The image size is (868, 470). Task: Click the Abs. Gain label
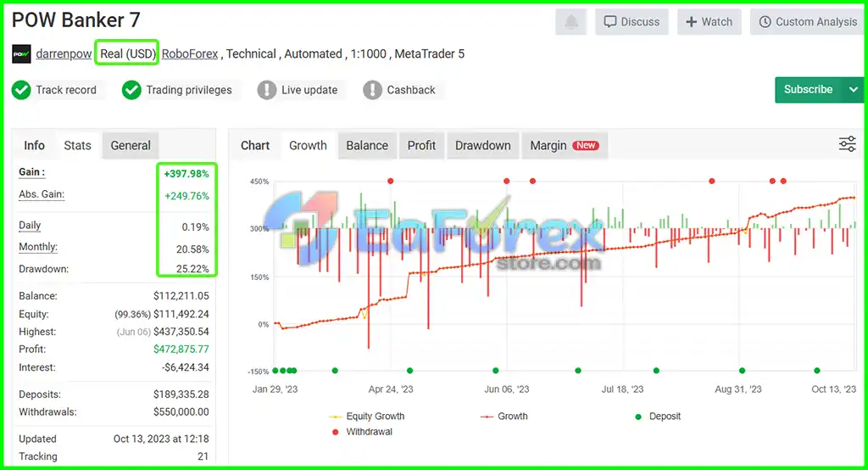point(42,194)
